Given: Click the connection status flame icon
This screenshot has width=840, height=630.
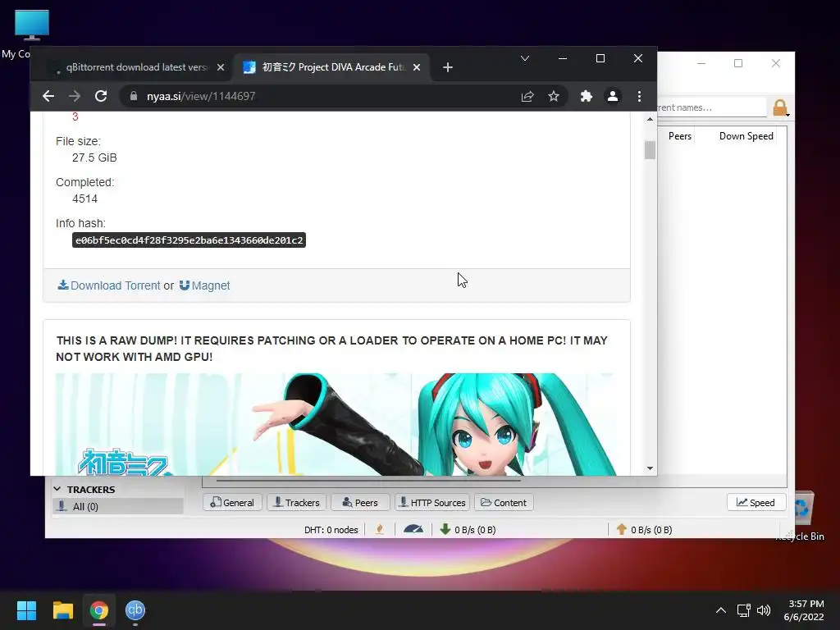Looking at the screenshot, I should point(380,530).
